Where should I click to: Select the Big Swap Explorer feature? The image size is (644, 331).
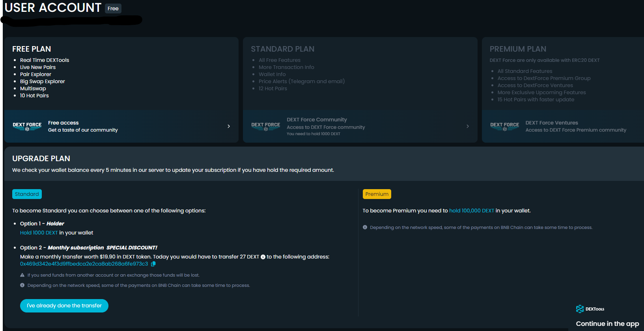pyautogui.click(x=43, y=82)
